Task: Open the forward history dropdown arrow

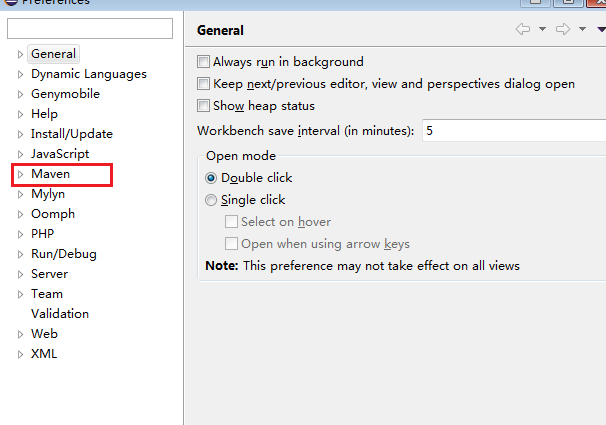Action: [582, 29]
